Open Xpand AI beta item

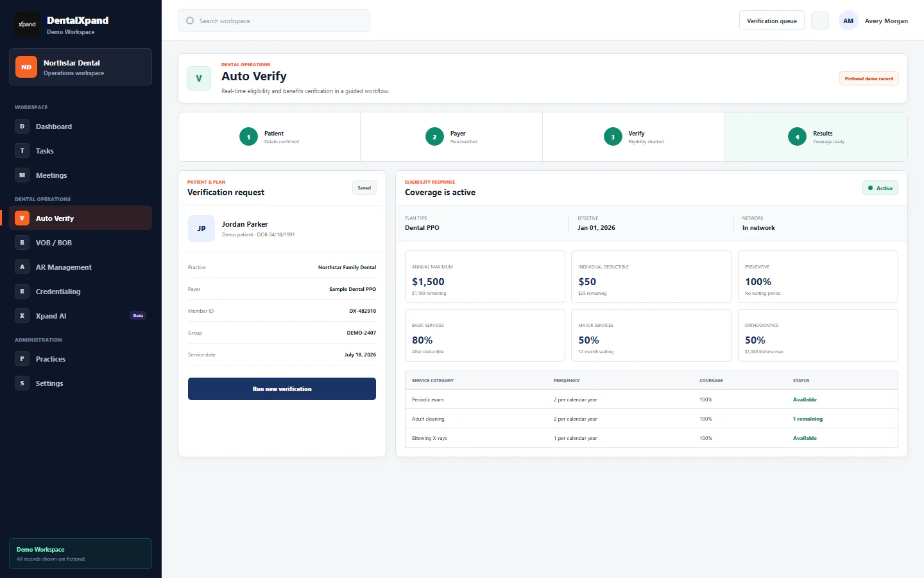[x=80, y=316]
